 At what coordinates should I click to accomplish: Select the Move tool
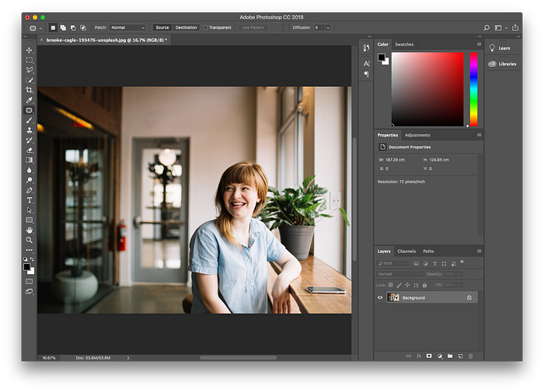(30, 50)
